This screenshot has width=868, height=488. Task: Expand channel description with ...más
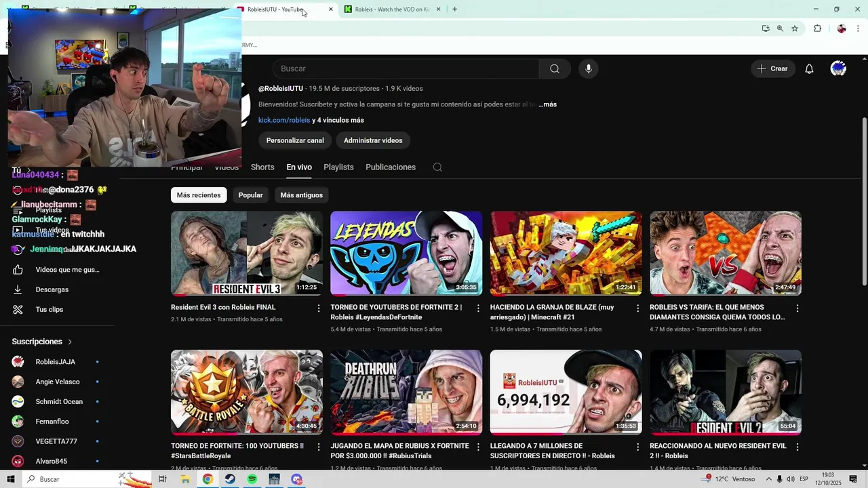coord(547,104)
